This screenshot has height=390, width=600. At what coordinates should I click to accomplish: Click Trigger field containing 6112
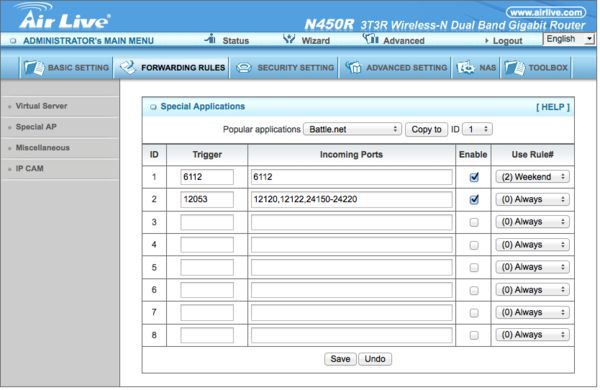207,177
